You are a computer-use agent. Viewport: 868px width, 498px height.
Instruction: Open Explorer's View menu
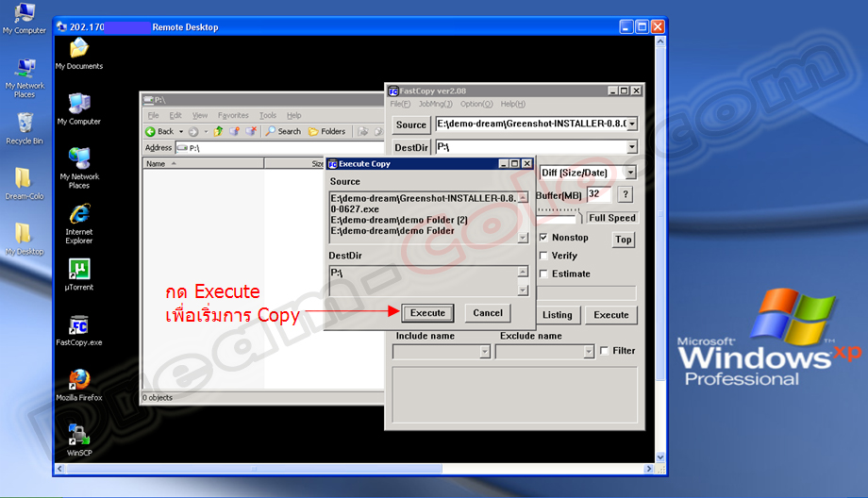(200, 116)
